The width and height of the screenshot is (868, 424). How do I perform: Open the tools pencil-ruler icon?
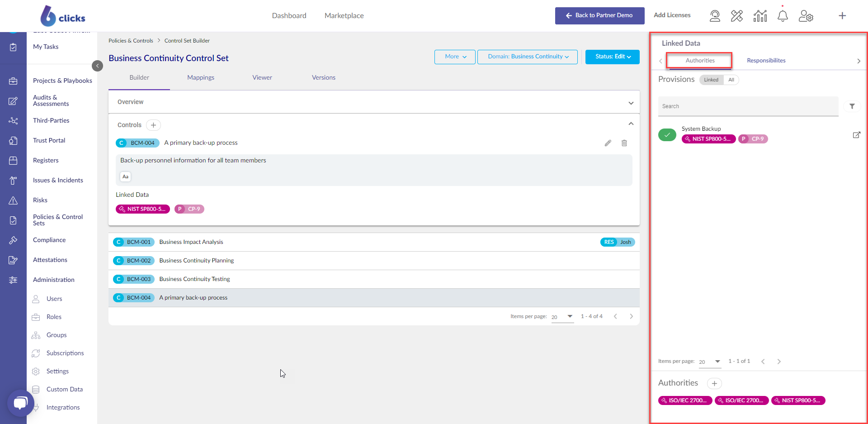point(737,16)
